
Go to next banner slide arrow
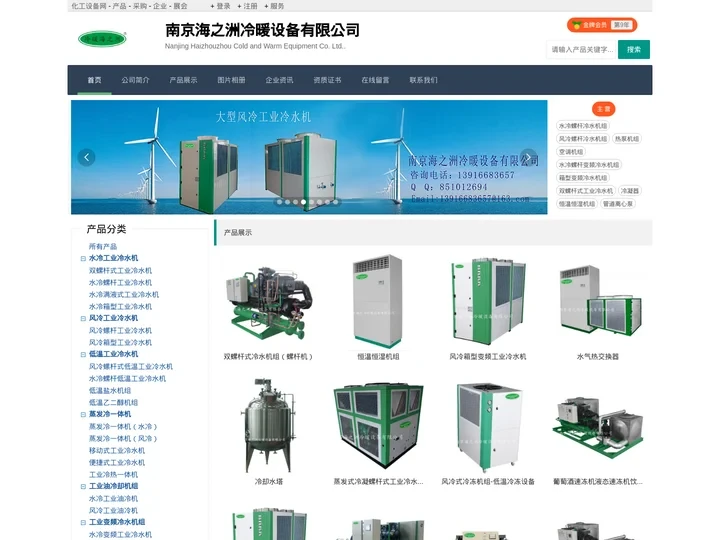528,157
